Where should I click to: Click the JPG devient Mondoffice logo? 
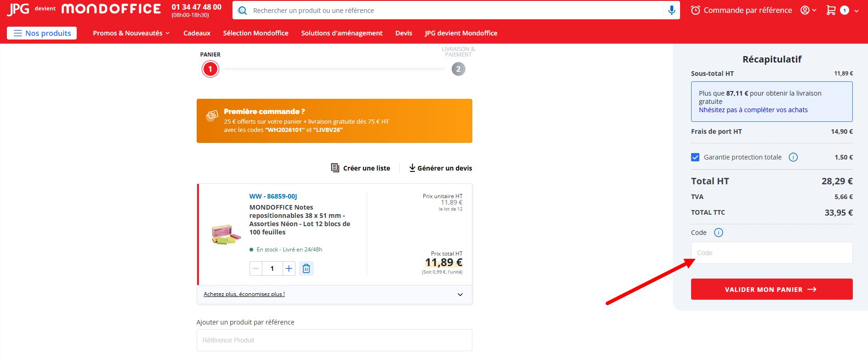coord(84,9)
